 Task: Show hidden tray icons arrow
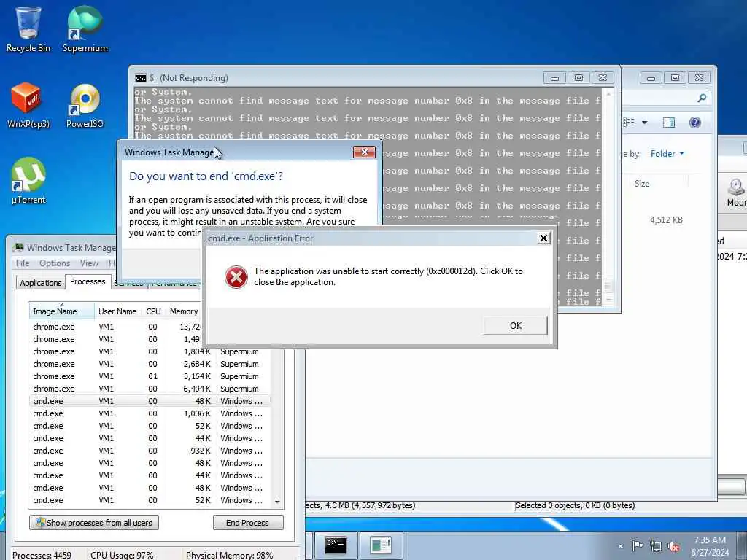pyautogui.click(x=620, y=546)
